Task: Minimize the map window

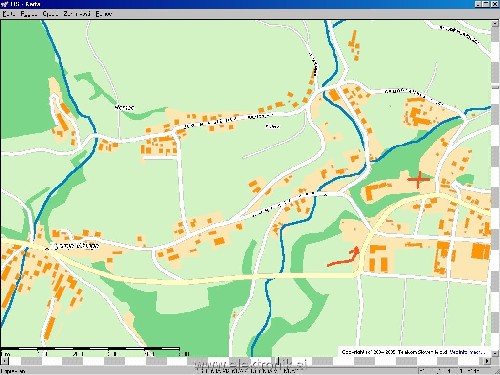Action: click(x=478, y=4)
